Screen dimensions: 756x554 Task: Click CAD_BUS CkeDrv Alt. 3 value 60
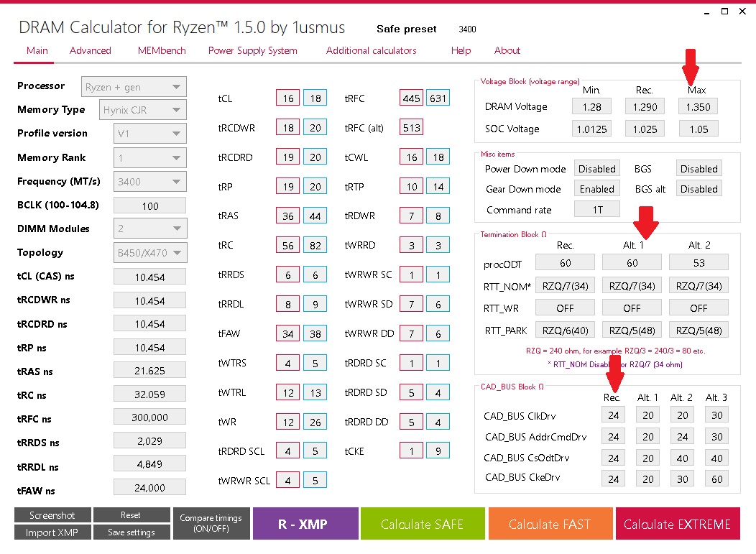click(x=717, y=479)
